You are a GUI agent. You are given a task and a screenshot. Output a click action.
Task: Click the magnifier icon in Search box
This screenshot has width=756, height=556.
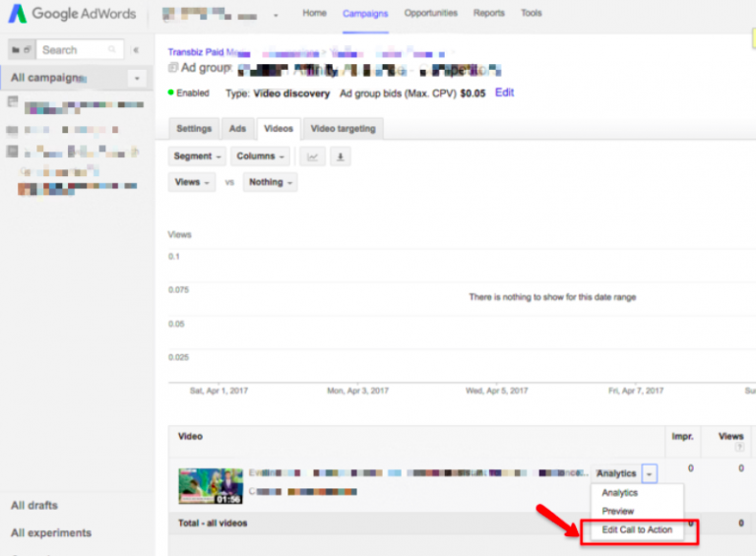click(x=112, y=49)
